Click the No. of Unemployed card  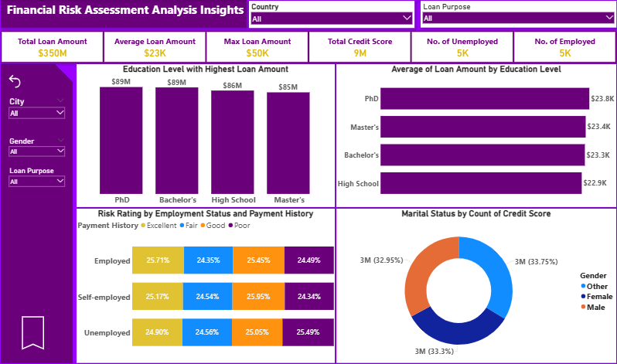click(x=462, y=47)
